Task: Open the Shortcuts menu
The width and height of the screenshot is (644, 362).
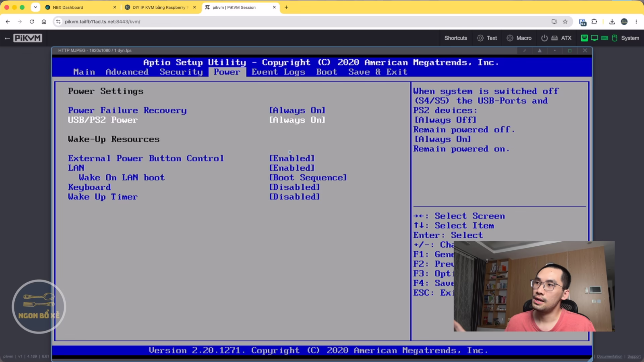Action: (x=455, y=38)
